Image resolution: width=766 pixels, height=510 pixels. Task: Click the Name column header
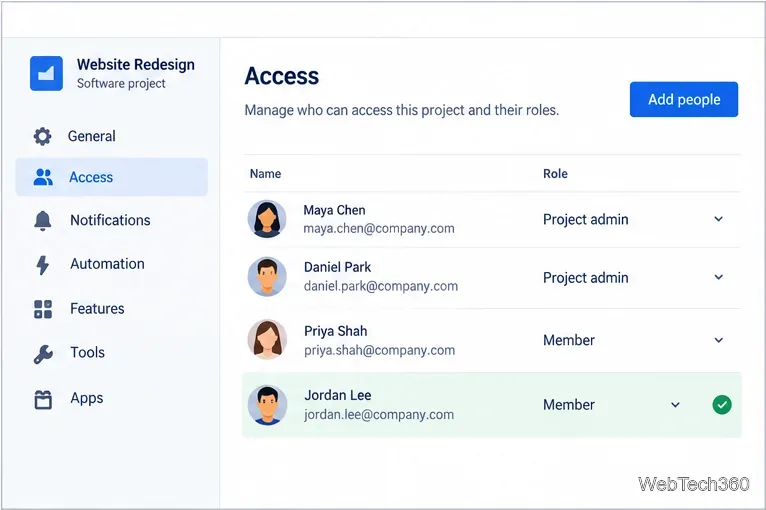pyautogui.click(x=265, y=174)
